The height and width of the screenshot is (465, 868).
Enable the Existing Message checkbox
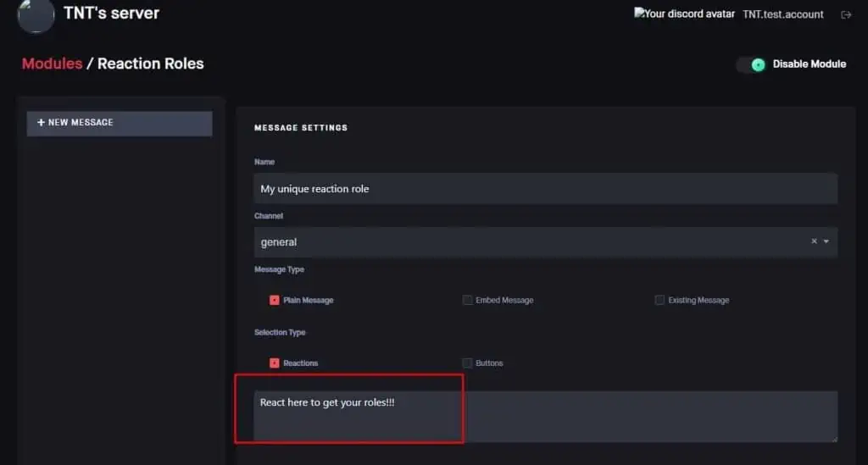659,300
